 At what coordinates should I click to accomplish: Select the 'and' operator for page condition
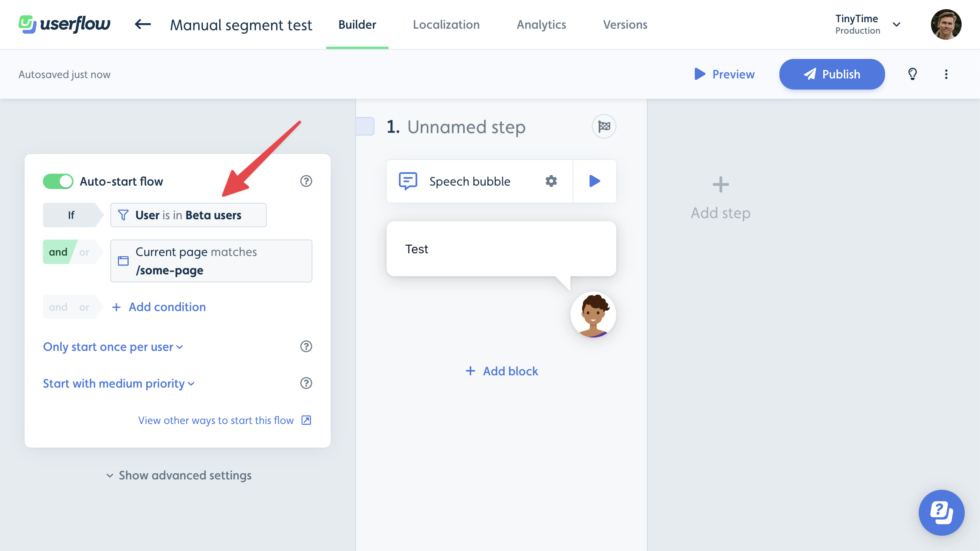[x=58, y=252]
